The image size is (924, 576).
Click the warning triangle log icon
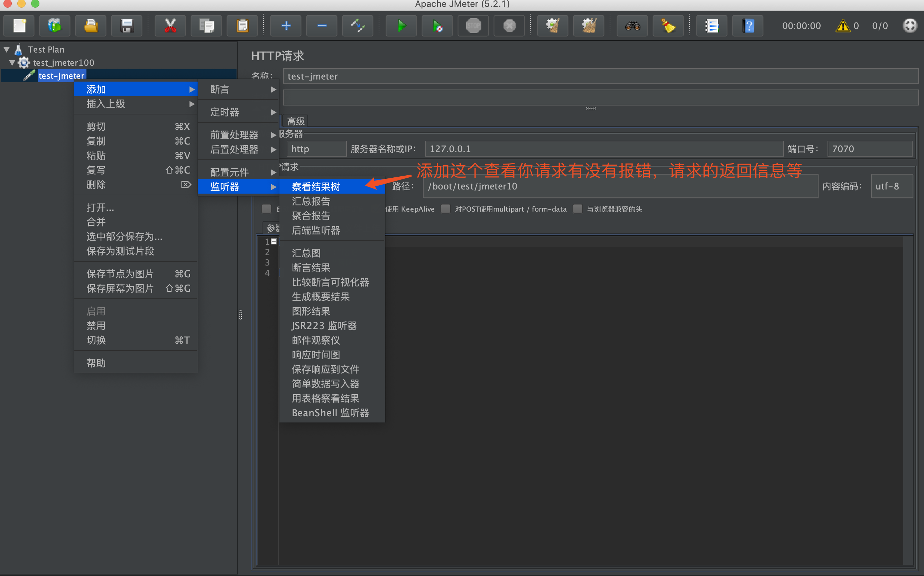pyautogui.click(x=843, y=26)
